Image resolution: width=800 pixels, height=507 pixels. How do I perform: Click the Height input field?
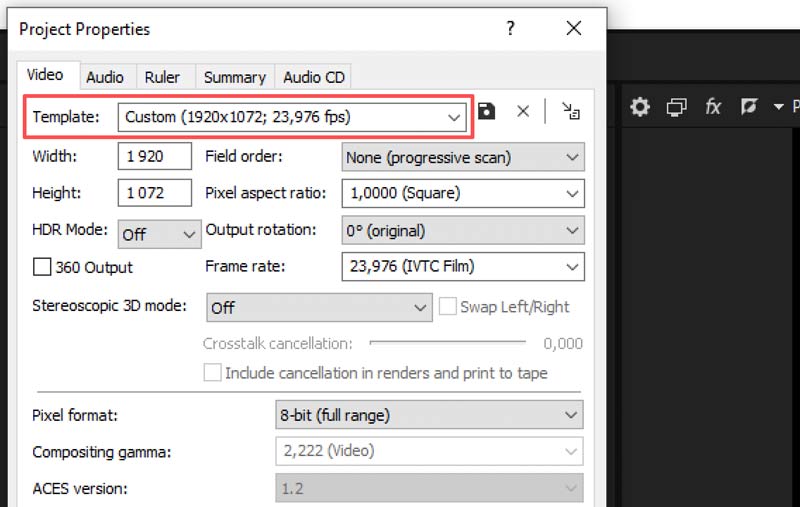tap(155, 193)
